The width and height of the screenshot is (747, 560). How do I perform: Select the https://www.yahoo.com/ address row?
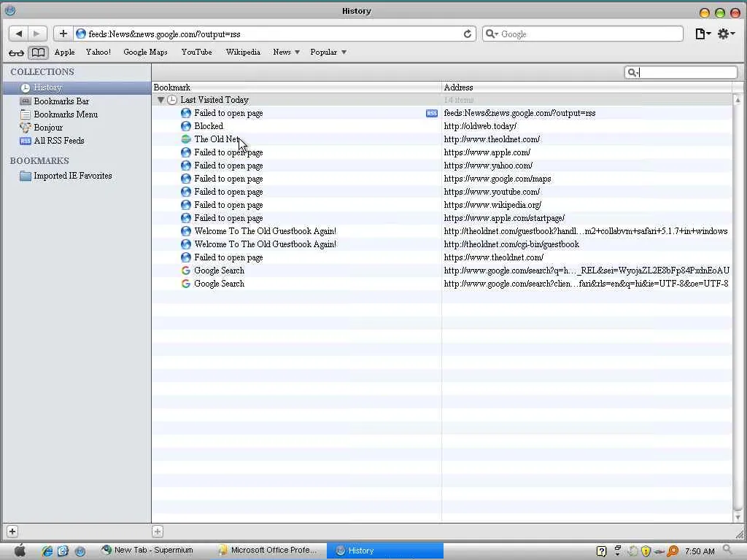442,166
